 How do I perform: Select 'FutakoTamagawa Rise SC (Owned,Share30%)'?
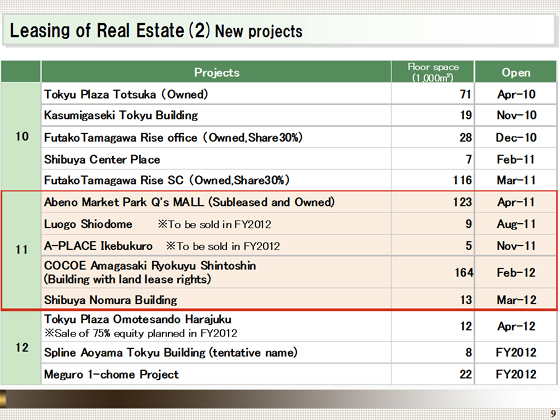pos(166,180)
